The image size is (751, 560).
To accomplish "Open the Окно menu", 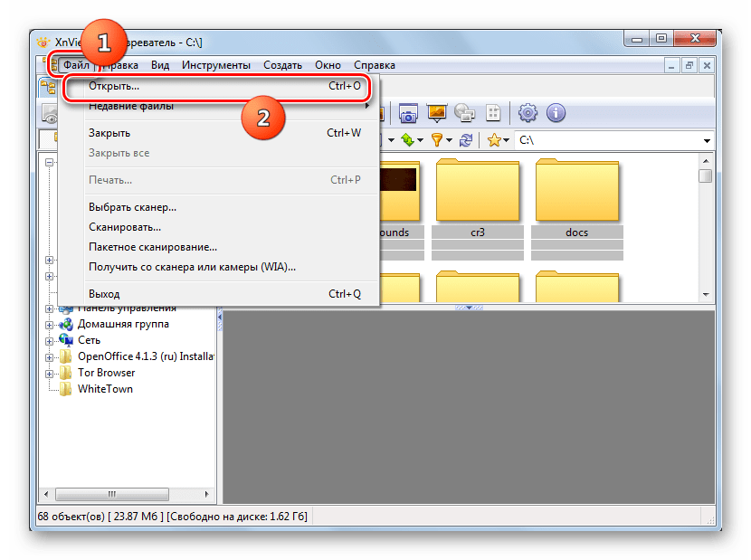I will [328, 64].
